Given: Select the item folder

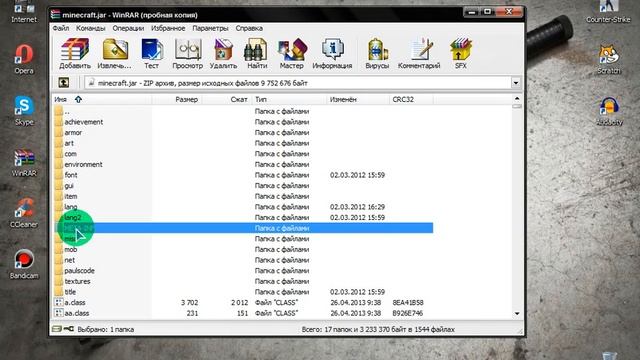Looking at the screenshot, I should 71,196.
